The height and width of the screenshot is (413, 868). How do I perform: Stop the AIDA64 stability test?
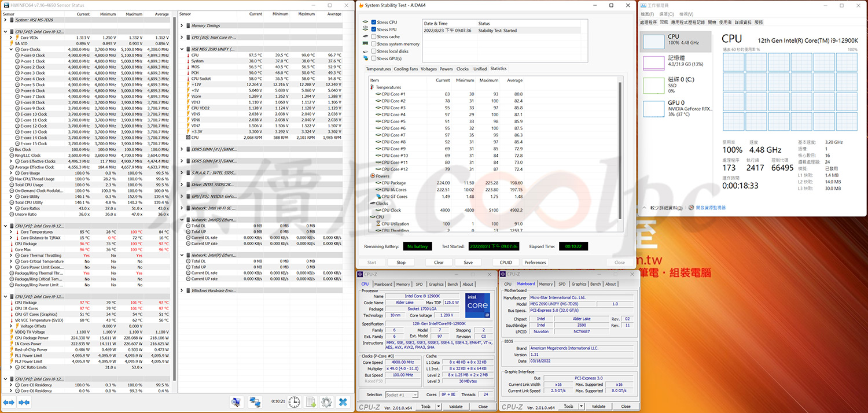point(400,262)
